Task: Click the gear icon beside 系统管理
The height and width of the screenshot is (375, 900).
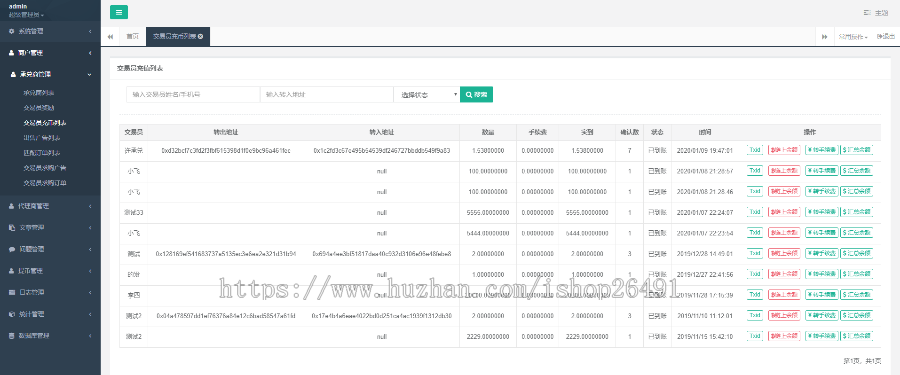Action: (x=11, y=31)
